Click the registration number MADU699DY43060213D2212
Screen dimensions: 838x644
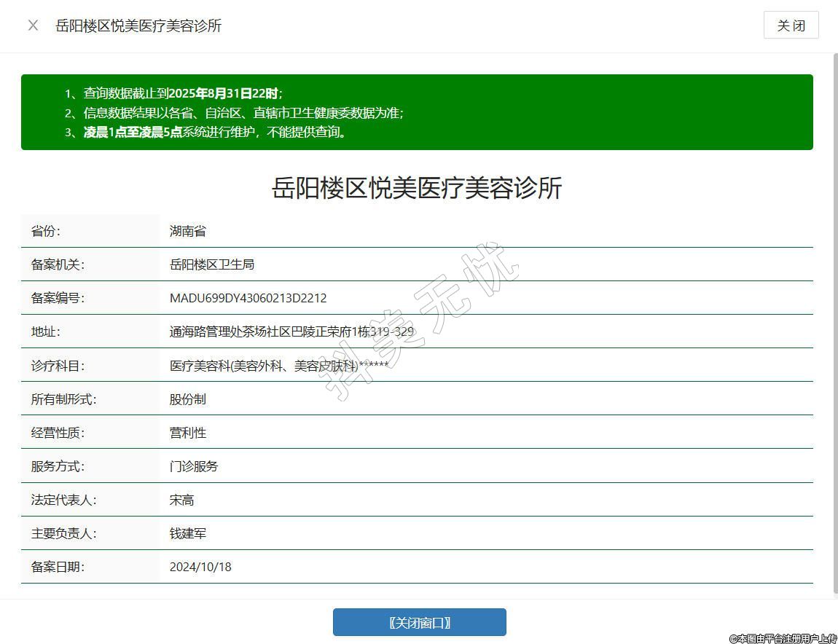248,298
